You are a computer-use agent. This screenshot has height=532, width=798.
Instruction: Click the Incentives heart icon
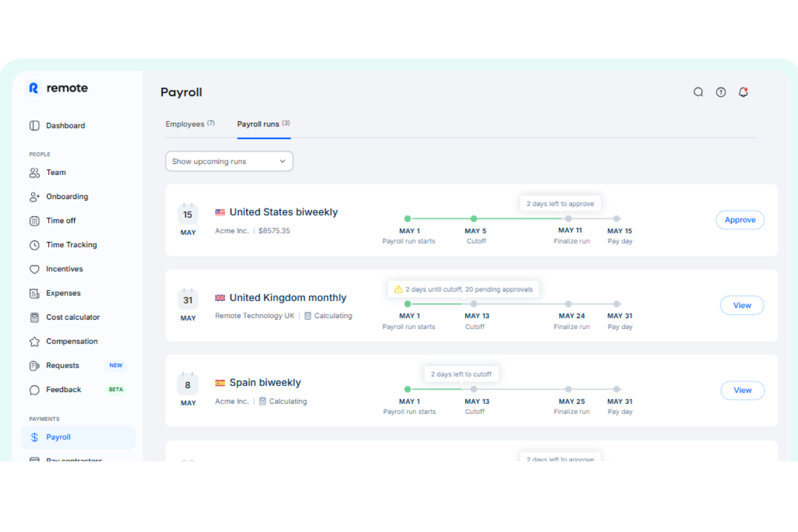[x=35, y=269]
